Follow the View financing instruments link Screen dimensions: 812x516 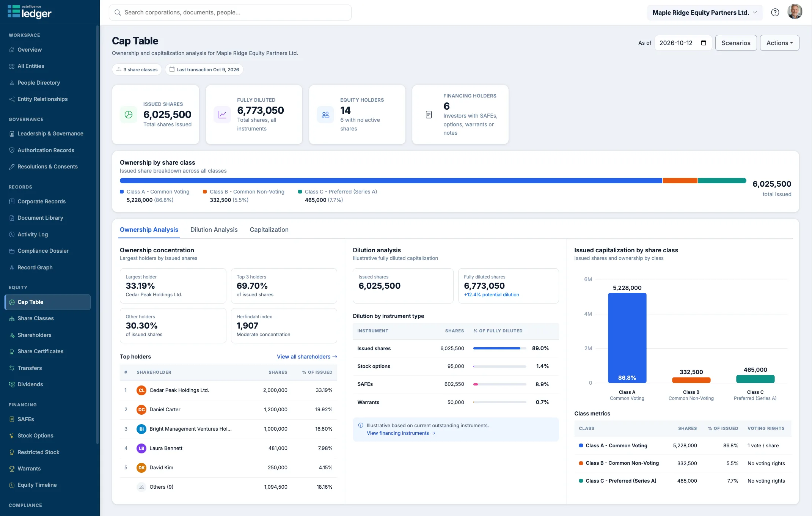(401, 433)
